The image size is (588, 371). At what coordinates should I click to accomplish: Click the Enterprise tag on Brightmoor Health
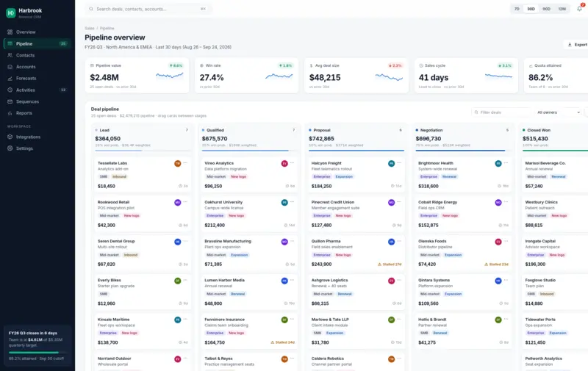point(429,176)
